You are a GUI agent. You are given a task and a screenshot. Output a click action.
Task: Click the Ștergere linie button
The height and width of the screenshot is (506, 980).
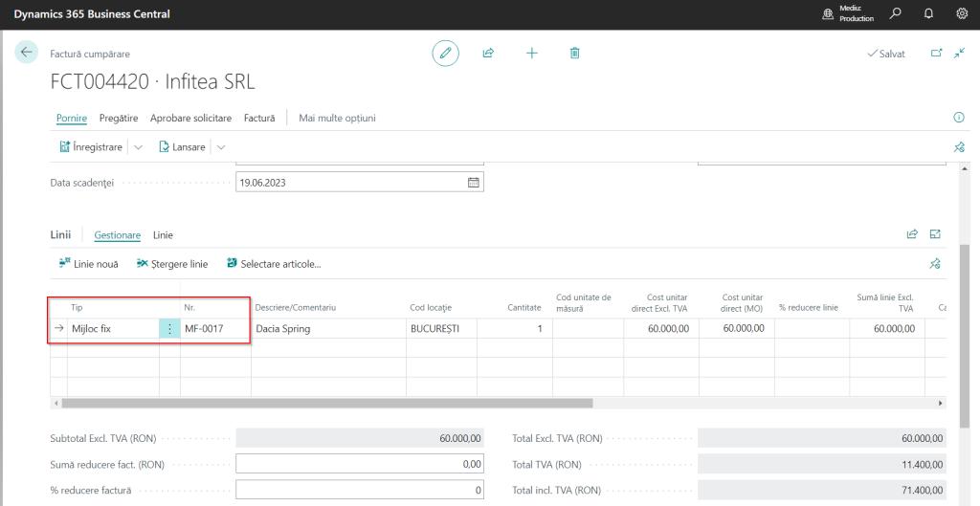(x=172, y=264)
